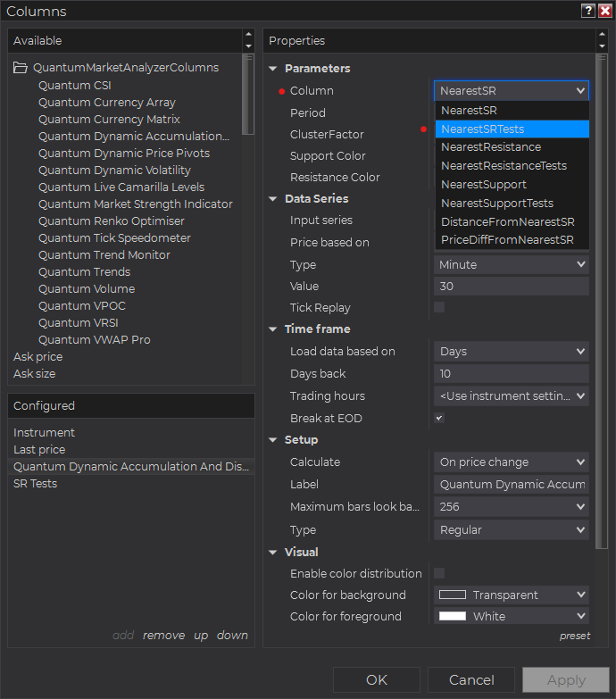The image size is (616, 699).
Task: Collapse the Setup section
Action: click(273, 440)
